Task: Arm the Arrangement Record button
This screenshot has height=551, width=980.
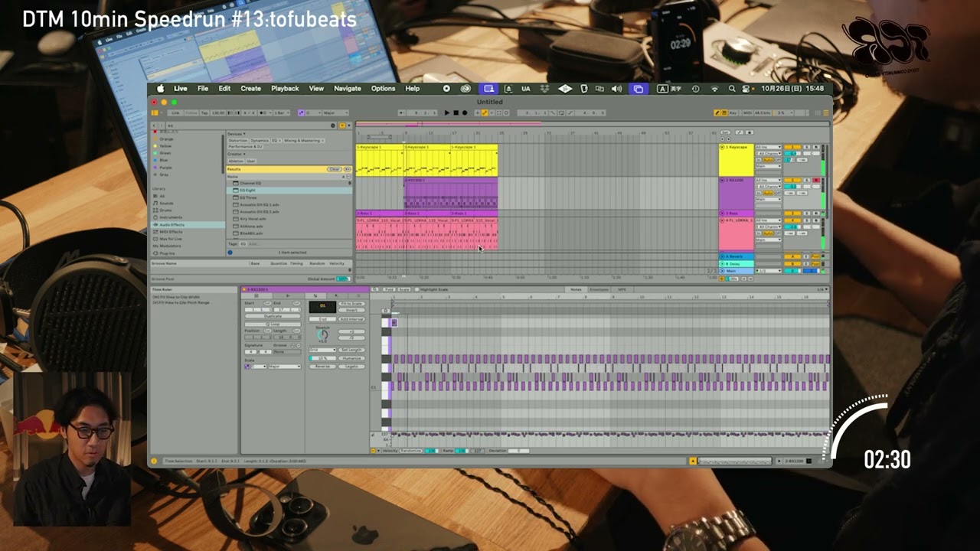Action: 464,112
